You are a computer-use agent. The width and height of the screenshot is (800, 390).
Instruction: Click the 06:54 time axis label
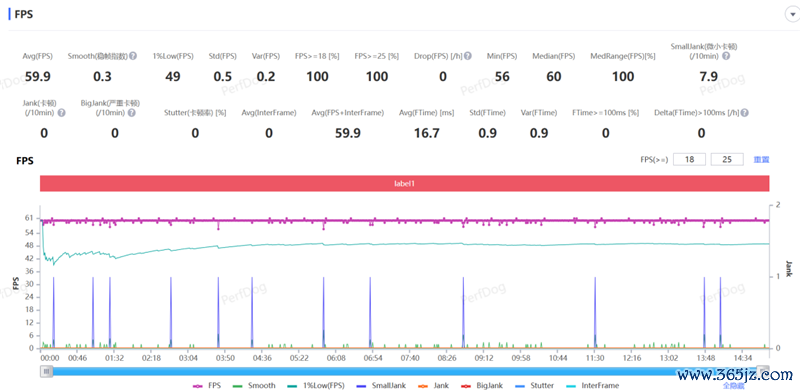[x=373, y=358]
